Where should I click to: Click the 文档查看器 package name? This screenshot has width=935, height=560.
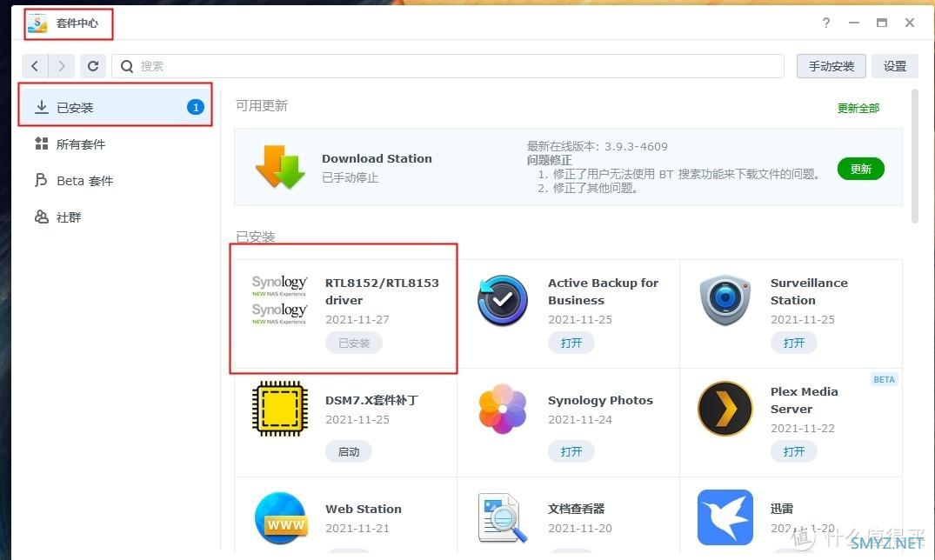point(576,509)
